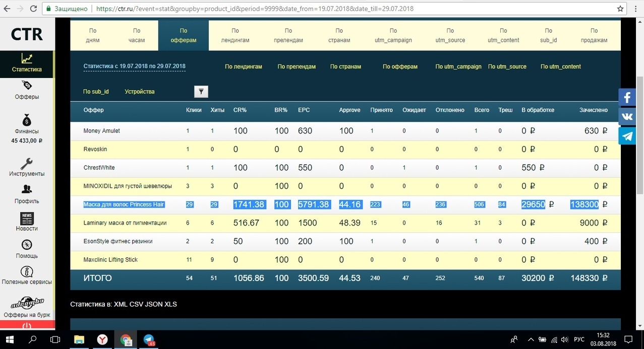Click Маска для волос Princess Hair offer
Image resolution: width=644 pixels, height=349 pixels.
click(124, 204)
